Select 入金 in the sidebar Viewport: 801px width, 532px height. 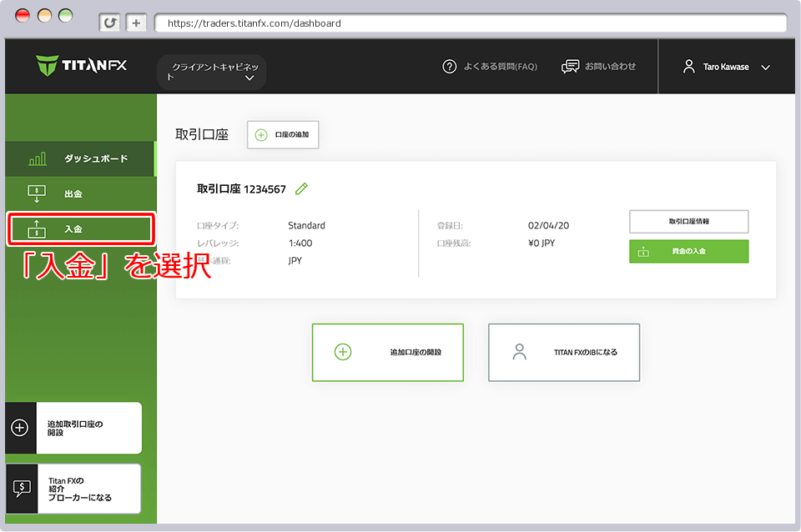[81, 228]
